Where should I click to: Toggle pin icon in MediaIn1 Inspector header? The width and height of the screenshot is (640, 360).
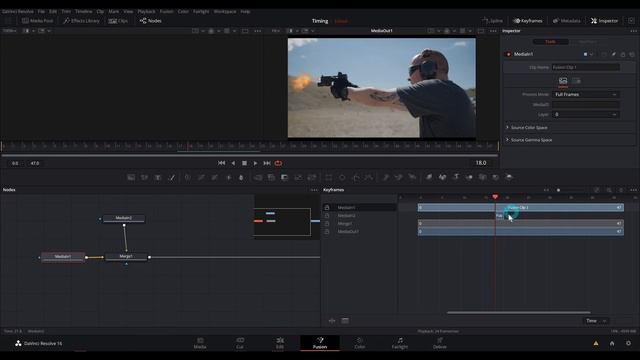click(613, 54)
